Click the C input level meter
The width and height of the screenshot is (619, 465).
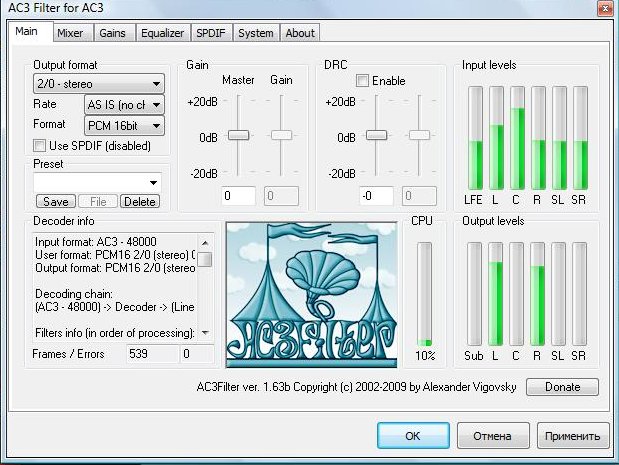coord(518,138)
